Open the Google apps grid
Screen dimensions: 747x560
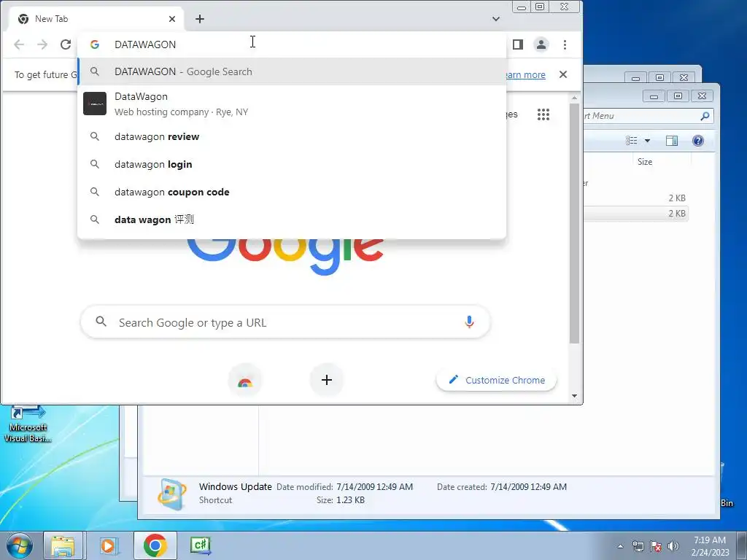[x=543, y=114]
